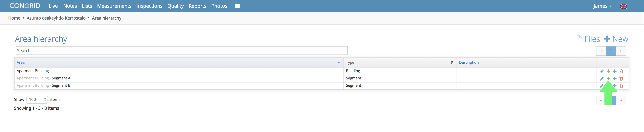Open the Reports menu
644x132 pixels.
(197, 6)
